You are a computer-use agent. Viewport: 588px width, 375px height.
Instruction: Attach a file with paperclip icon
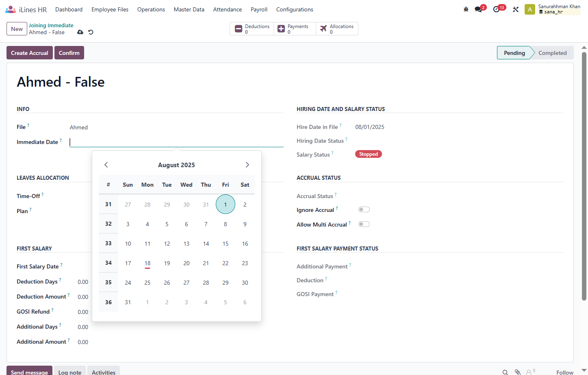click(x=518, y=372)
